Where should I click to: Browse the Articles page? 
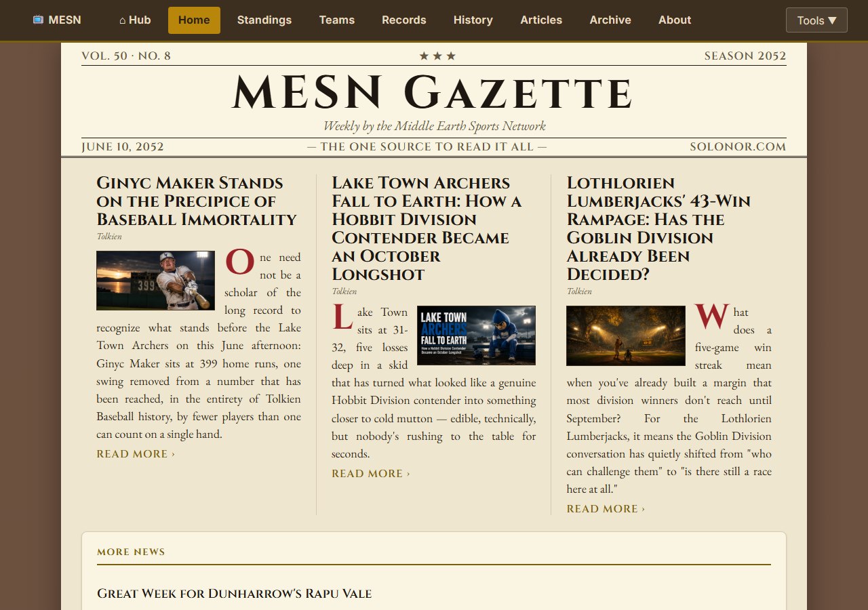(541, 20)
